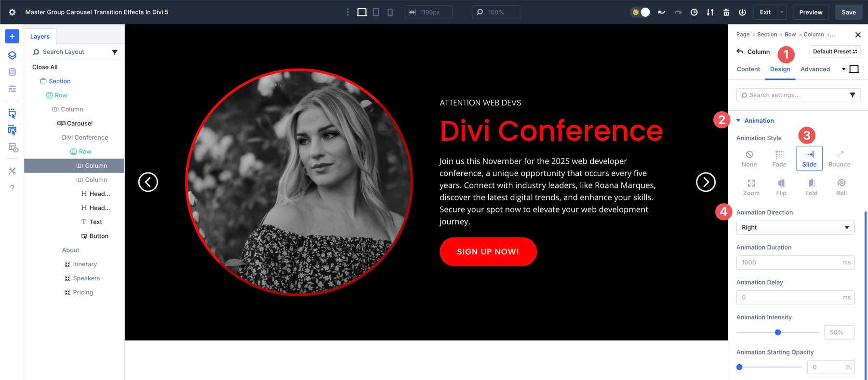Close the settings panel with X

[858, 35]
